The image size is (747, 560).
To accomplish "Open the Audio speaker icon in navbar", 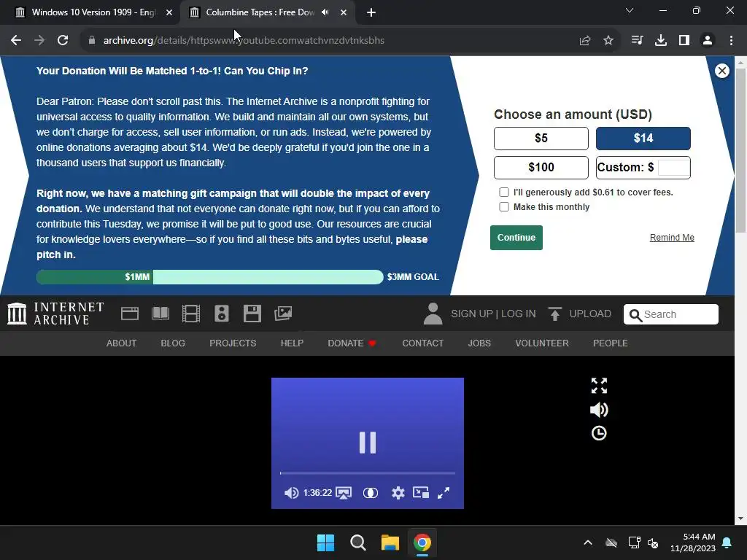I will 222,314.
